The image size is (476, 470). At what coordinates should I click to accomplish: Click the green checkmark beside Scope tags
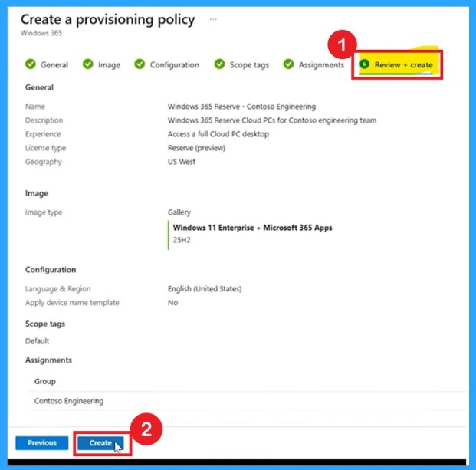coord(220,64)
